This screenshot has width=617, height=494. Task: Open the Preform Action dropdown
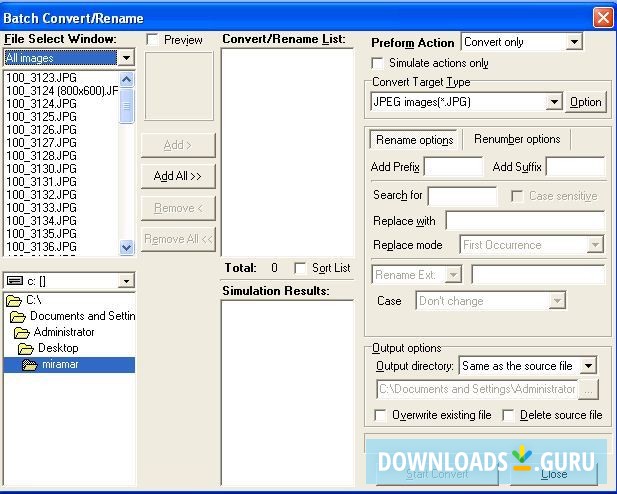click(574, 42)
